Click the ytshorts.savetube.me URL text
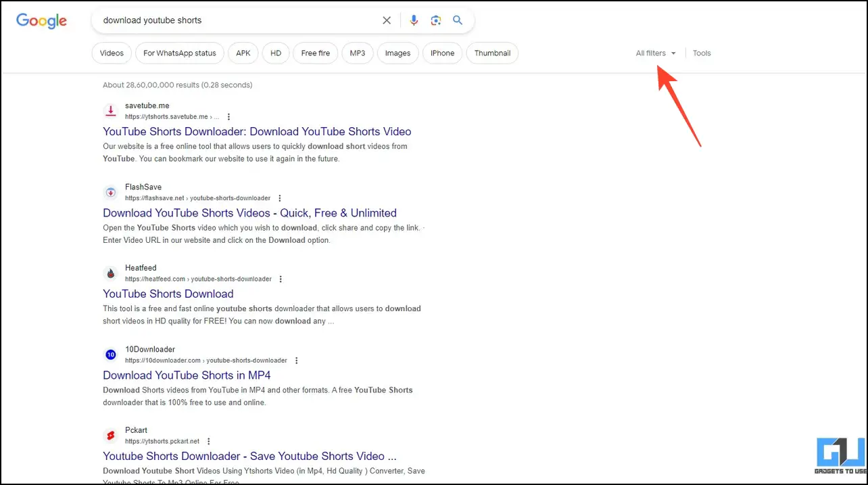868x485 pixels. click(x=172, y=117)
